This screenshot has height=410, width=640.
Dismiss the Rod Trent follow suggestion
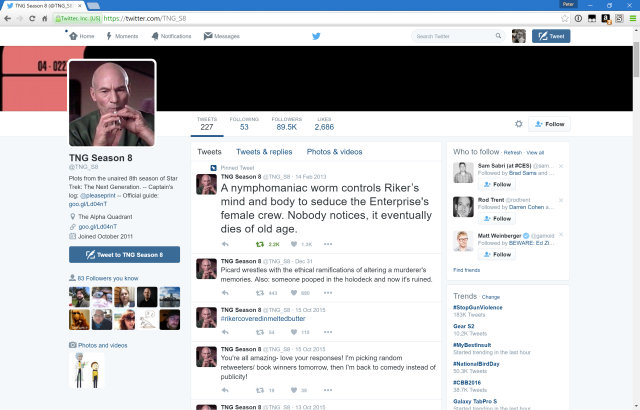pyautogui.click(x=561, y=200)
